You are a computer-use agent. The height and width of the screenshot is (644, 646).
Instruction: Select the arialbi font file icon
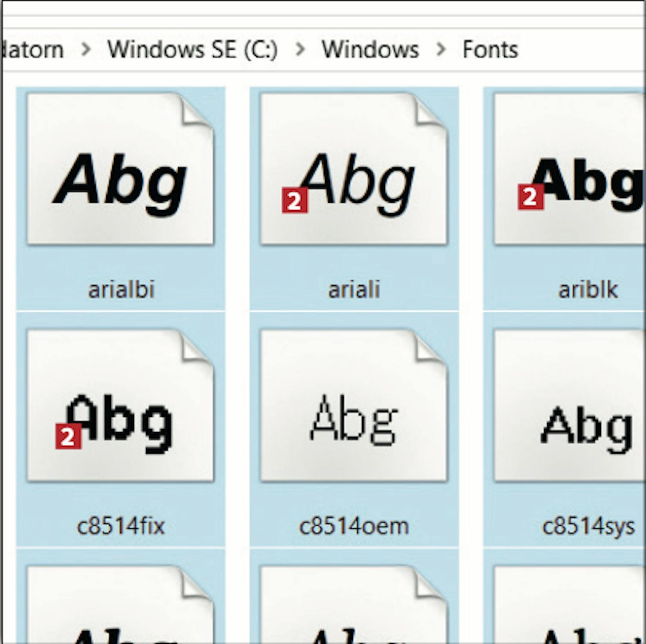(120, 169)
